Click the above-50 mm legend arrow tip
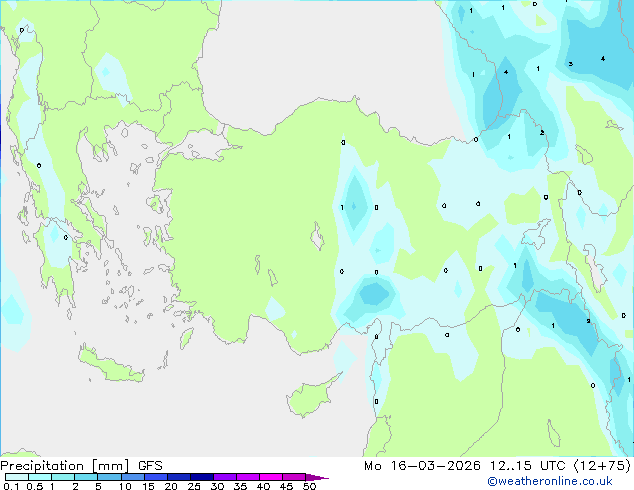 (x=317, y=477)
